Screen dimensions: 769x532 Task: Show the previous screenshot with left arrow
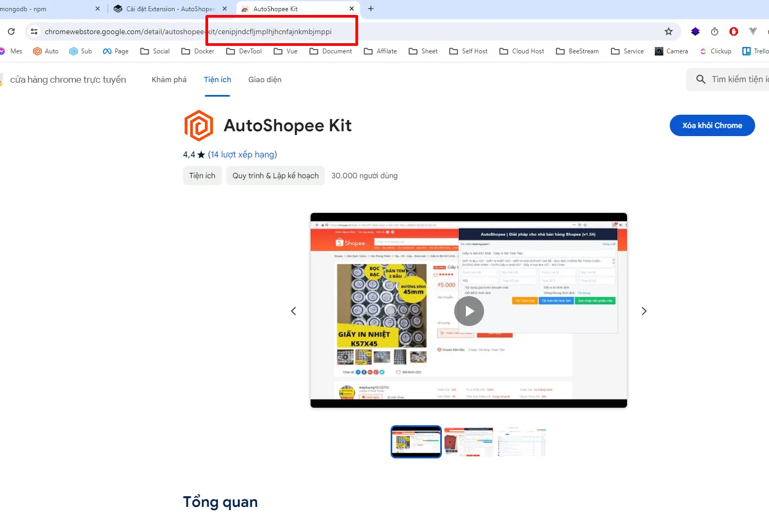pos(293,311)
